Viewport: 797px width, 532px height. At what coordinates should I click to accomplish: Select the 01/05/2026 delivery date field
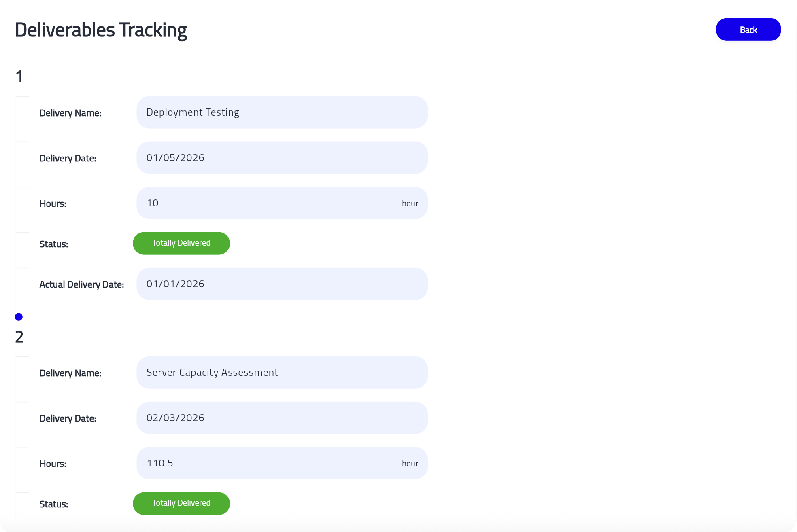(282, 158)
